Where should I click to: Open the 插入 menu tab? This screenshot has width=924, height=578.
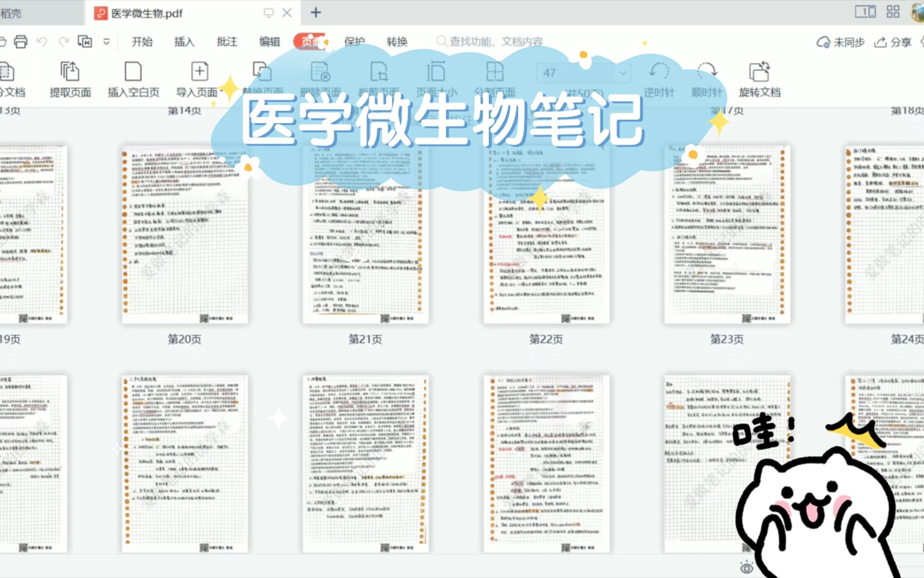184,42
